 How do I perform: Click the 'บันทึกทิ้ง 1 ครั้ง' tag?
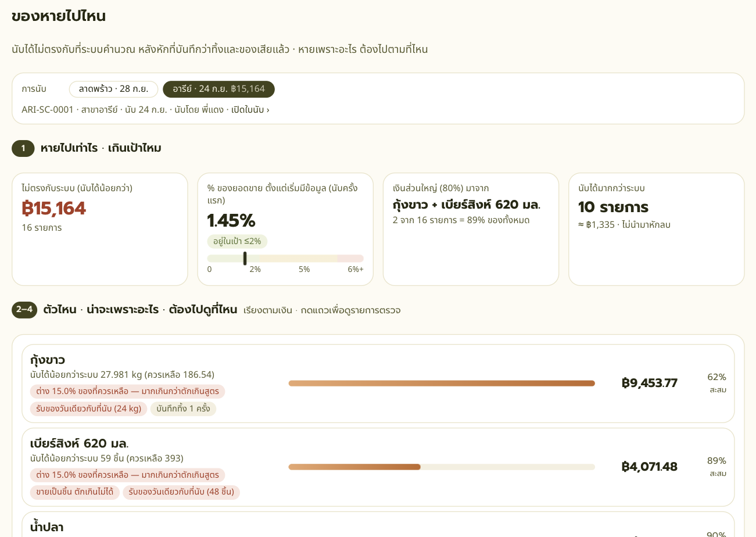183,409
